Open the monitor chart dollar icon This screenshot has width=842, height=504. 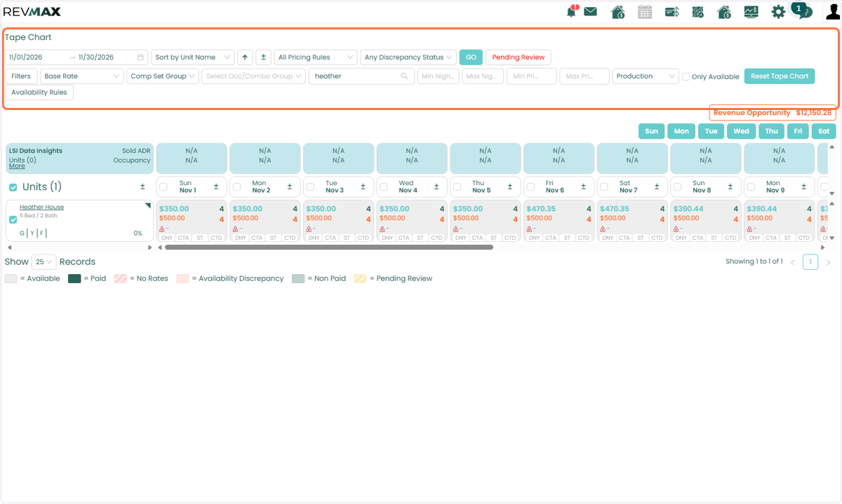click(751, 11)
